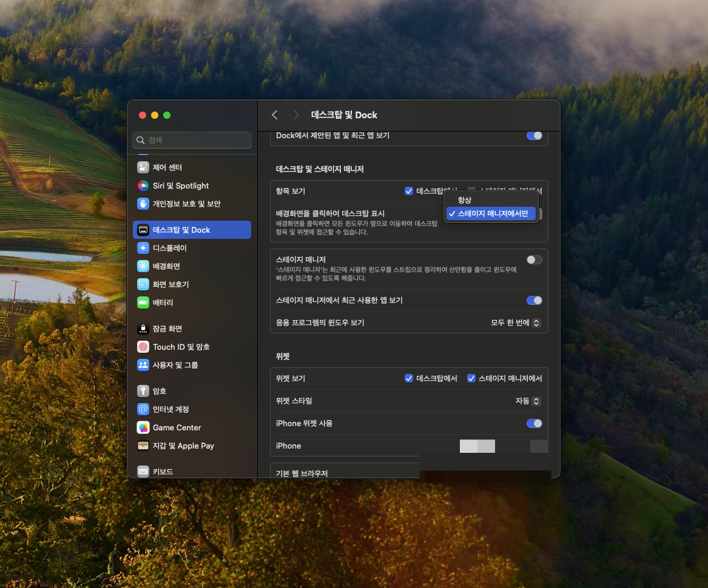Enable 스테이지 매니저 switch

click(x=534, y=259)
